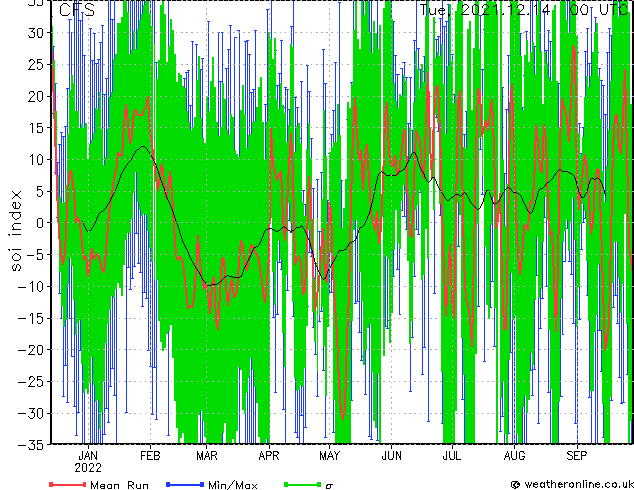Click the copyright symbol before weatheronline
Image resolution: width=634 pixels, height=490 pixels.
pyautogui.click(x=516, y=485)
